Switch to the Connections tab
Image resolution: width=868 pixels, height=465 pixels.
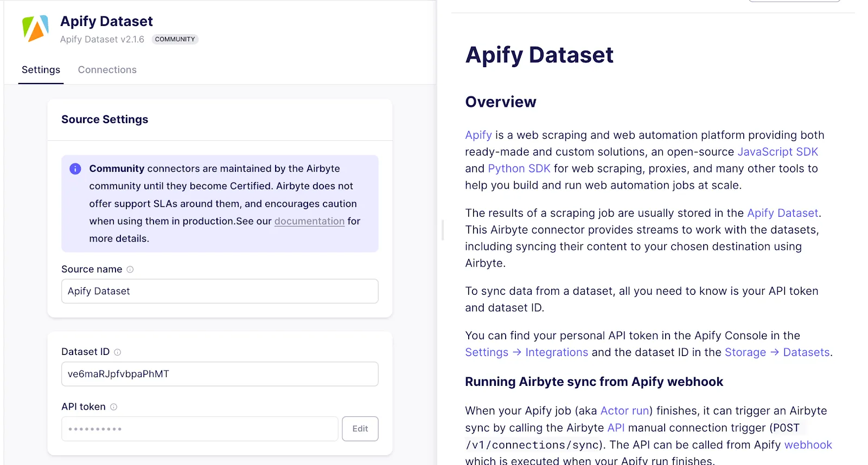(107, 70)
